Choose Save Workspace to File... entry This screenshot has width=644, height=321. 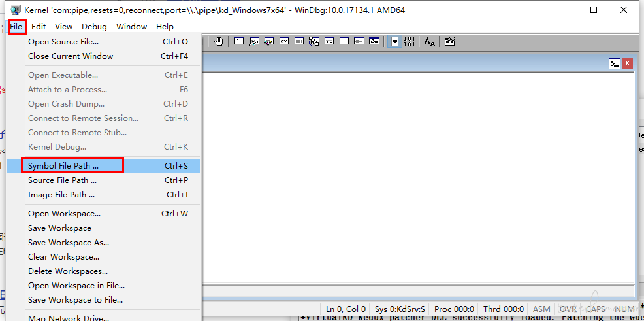103,300
